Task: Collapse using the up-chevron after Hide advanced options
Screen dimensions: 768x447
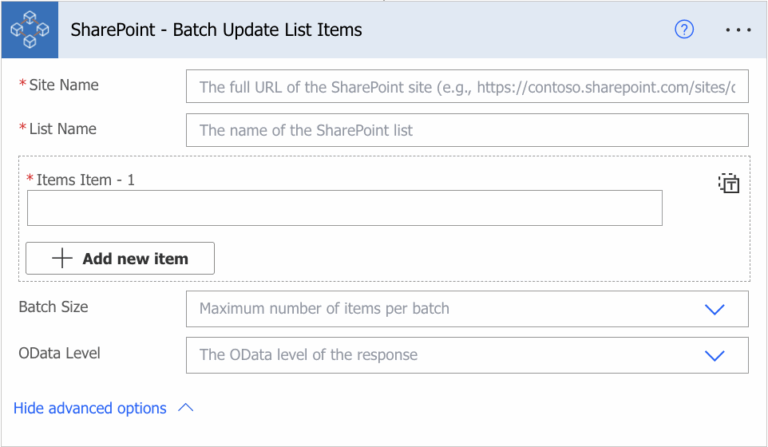Action: [x=186, y=408]
